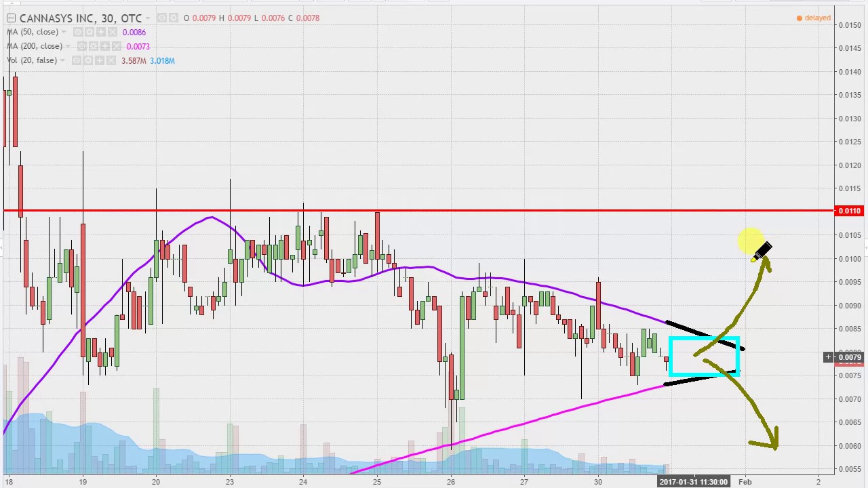Hide the MA (50, close) indicator via eye
Image resolution: width=868 pixels, height=488 pixels.
tap(78, 32)
